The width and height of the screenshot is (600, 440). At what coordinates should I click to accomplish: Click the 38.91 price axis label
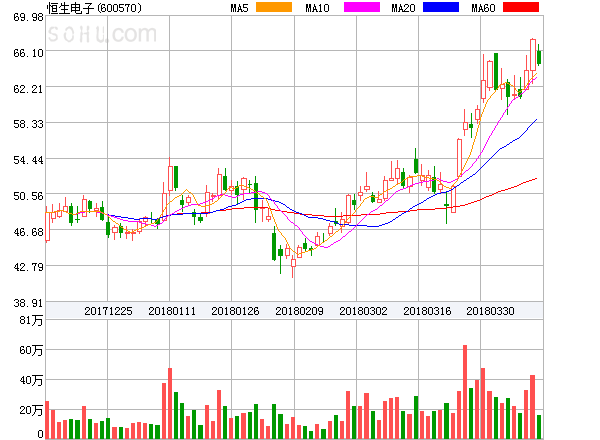[x=28, y=303]
